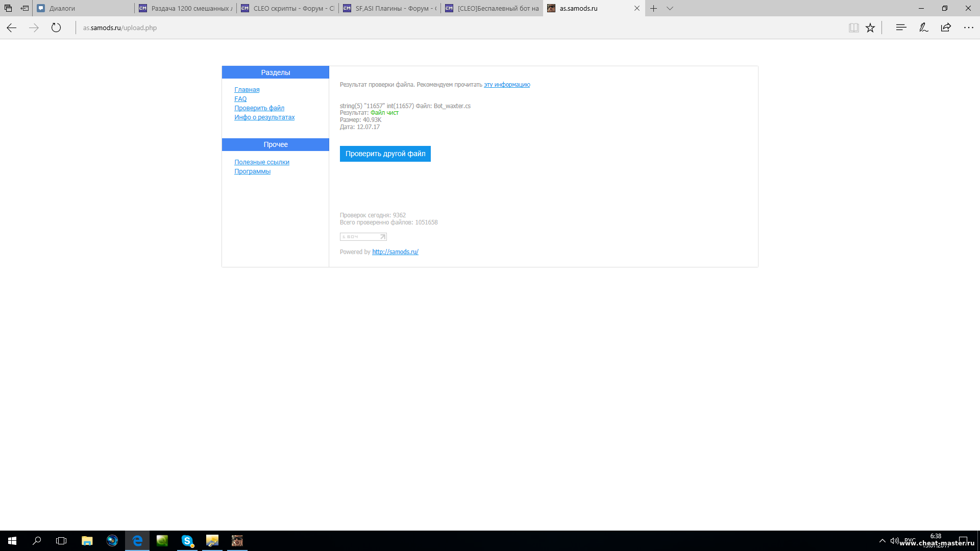Add page to favorites star
This screenshot has height=551, width=980.
click(870, 28)
